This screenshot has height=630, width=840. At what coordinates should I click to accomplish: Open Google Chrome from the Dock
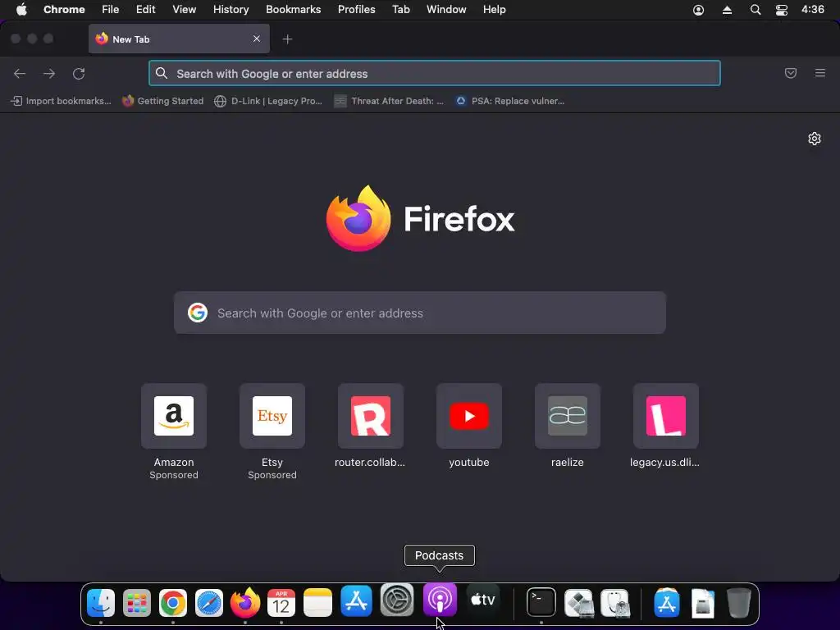[173, 603]
